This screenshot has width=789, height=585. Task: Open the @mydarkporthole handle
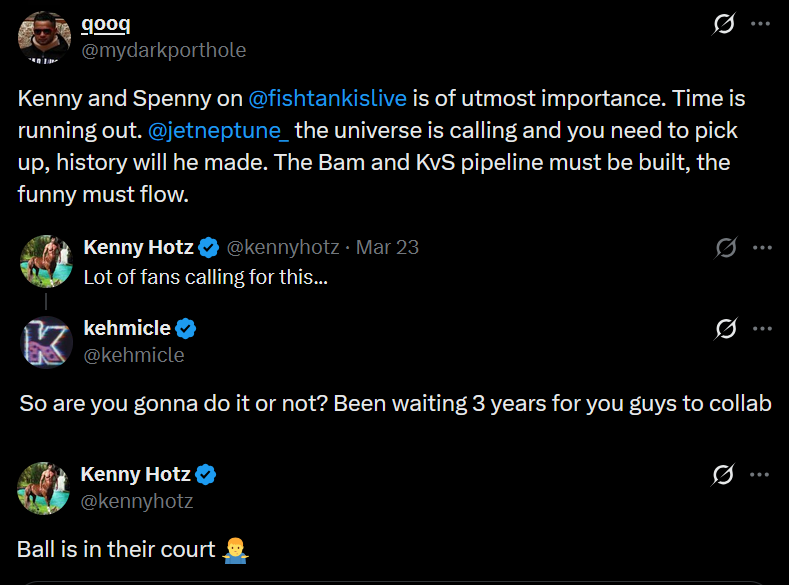click(163, 50)
